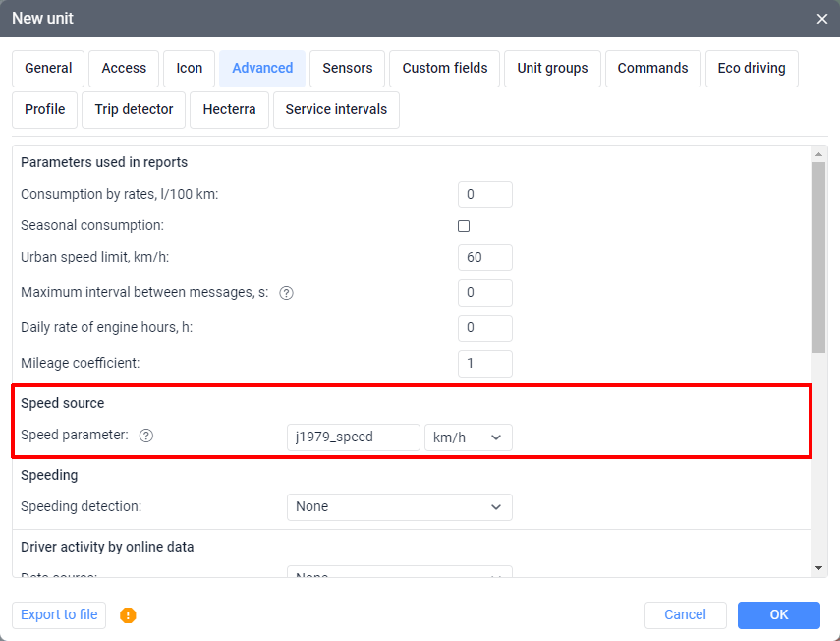Click the Mileage coefficient input field

tap(484, 364)
